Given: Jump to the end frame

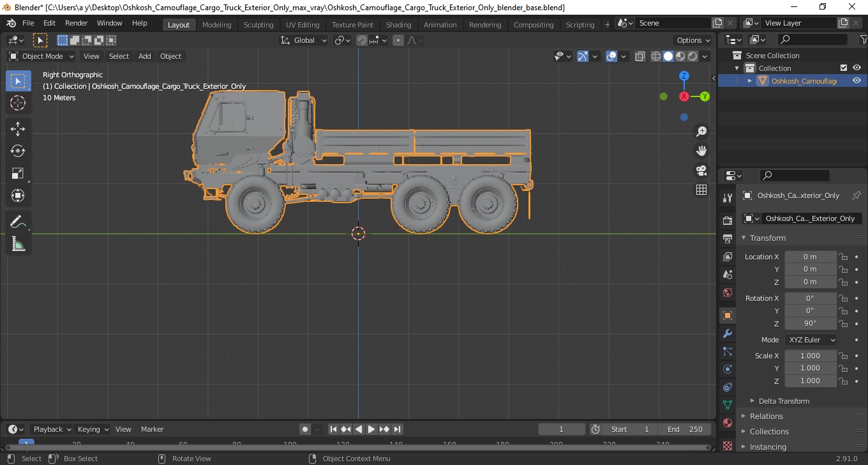Looking at the screenshot, I should coord(397,429).
